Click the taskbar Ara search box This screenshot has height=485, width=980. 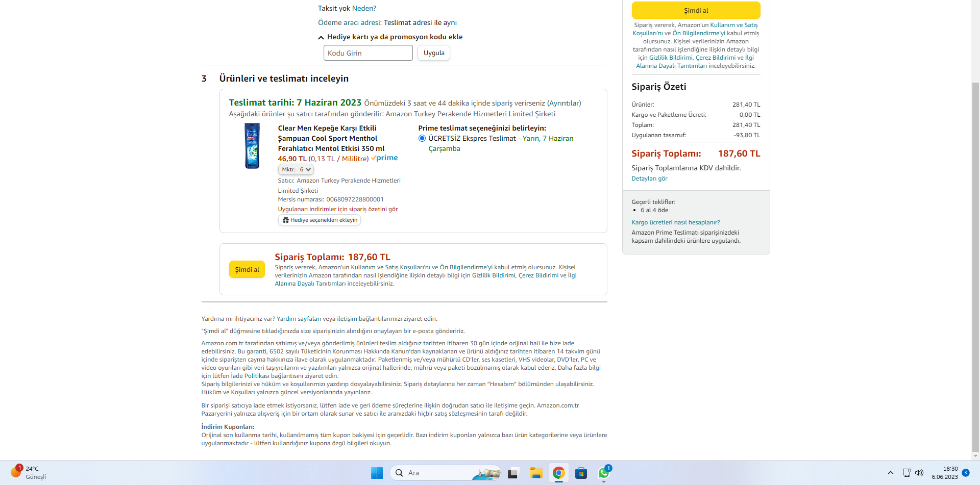[446, 473]
